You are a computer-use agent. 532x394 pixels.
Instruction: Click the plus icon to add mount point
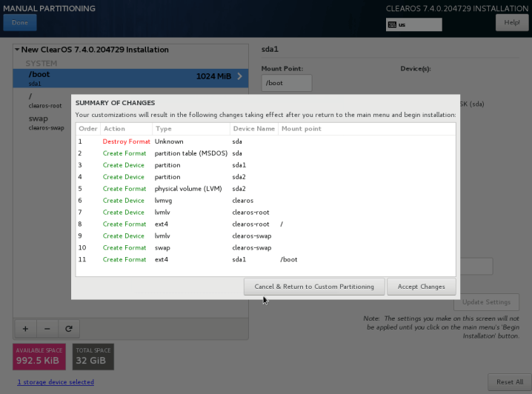click(x=25, y=329)
